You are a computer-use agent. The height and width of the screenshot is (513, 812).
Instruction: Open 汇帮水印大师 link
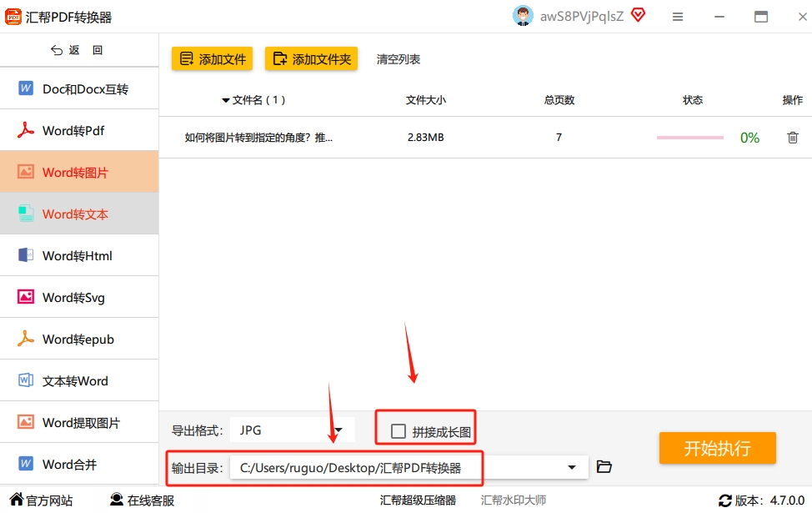pos(514,500)
